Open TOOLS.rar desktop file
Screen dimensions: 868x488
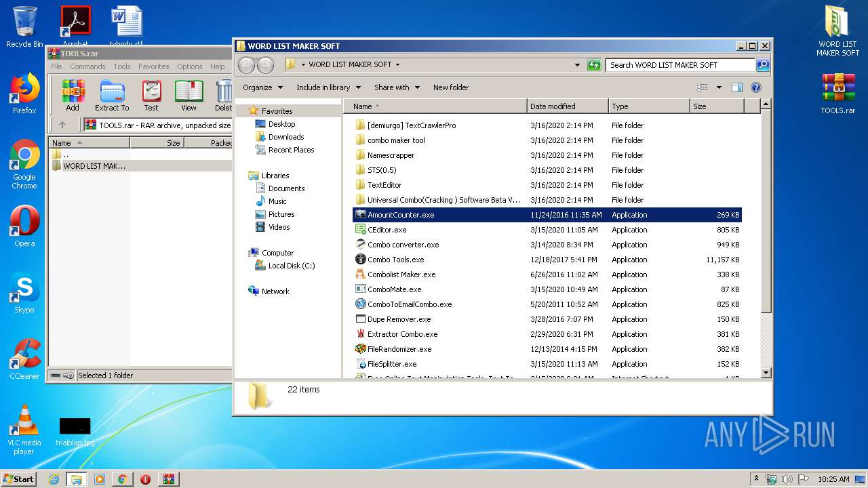pyautogui.click(x=837, y=94)
